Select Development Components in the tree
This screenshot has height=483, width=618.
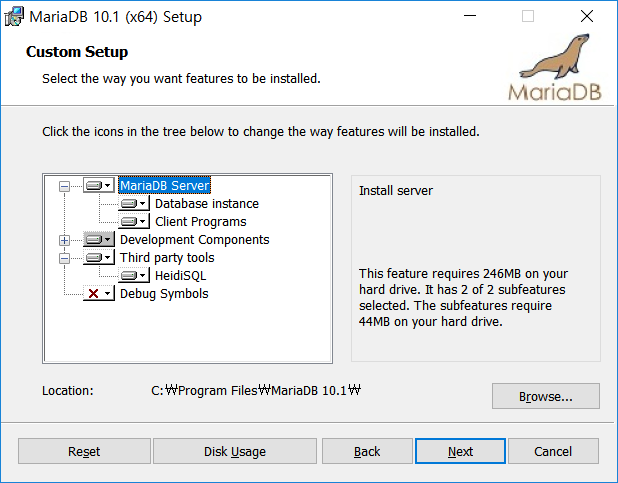194,240
